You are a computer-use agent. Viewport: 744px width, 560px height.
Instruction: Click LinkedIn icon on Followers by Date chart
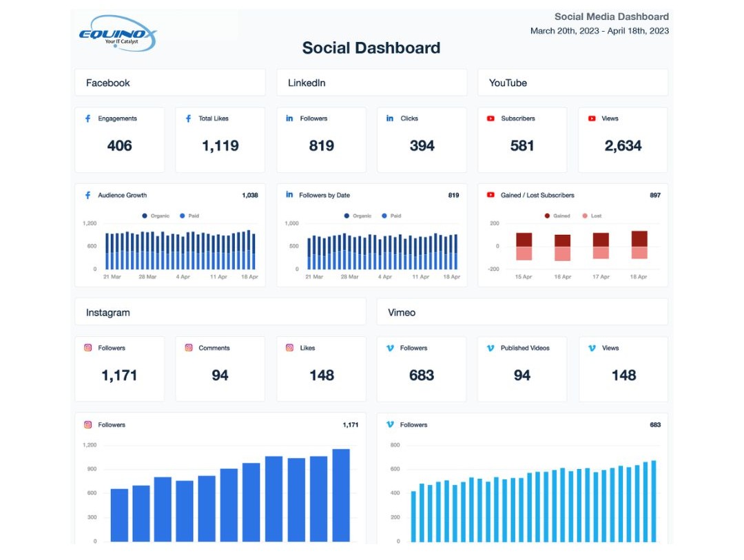coord(289,194)
